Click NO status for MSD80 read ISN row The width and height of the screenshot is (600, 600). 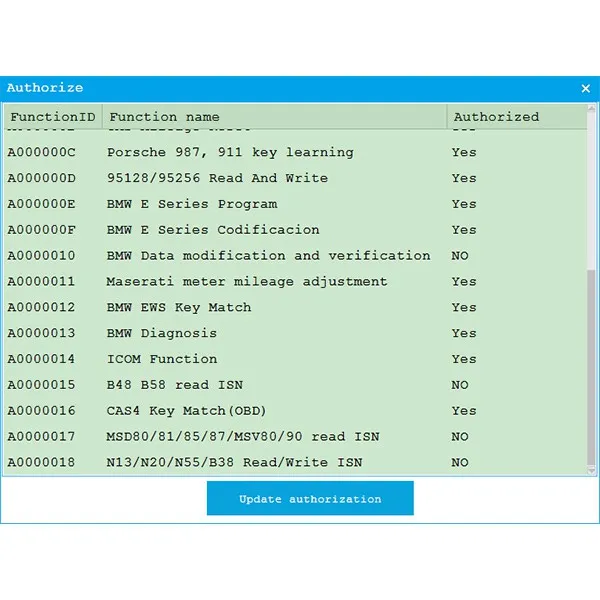[x=460, y=437]
